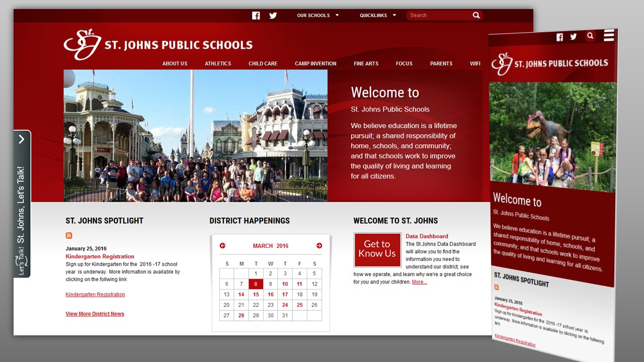Open the Quicklinks dropdown
Screen dimensions: 644x362
click(x=378, y=16)
